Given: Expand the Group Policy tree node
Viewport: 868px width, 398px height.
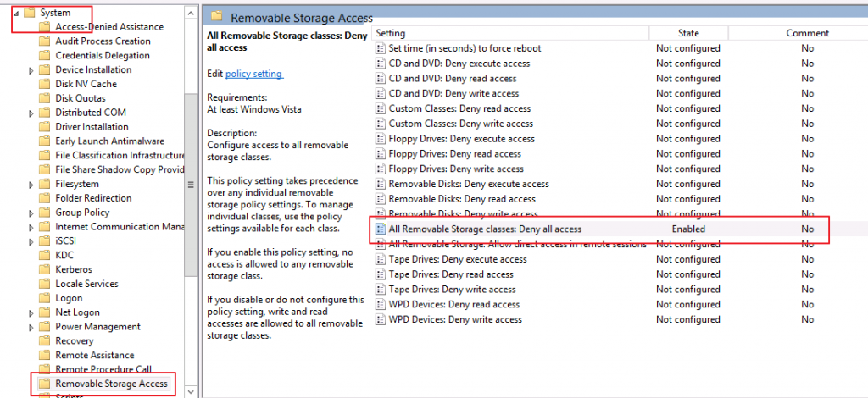Looking at the screenshot, I should [x=31, y=213].
